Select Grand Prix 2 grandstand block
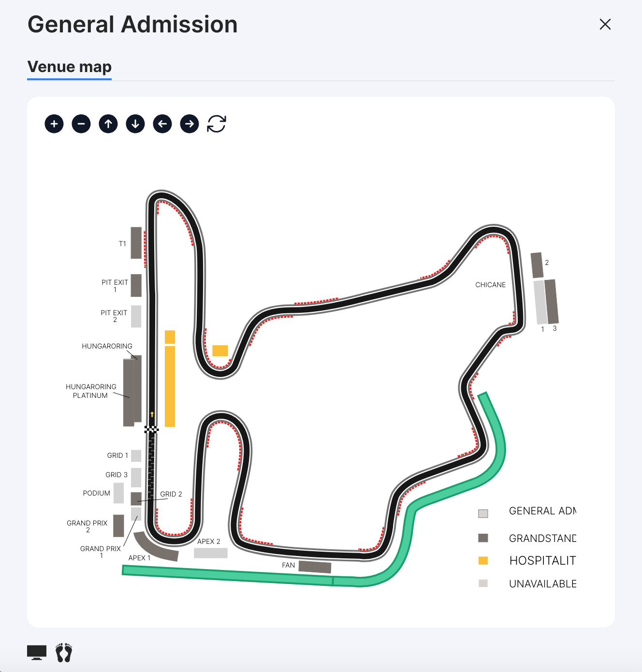642x672 pixels. point(118,526)
